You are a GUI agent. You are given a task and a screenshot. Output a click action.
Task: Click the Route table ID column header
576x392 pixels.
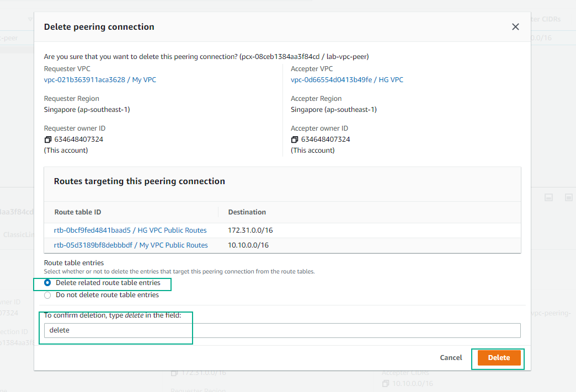click(x=78, y=212)
